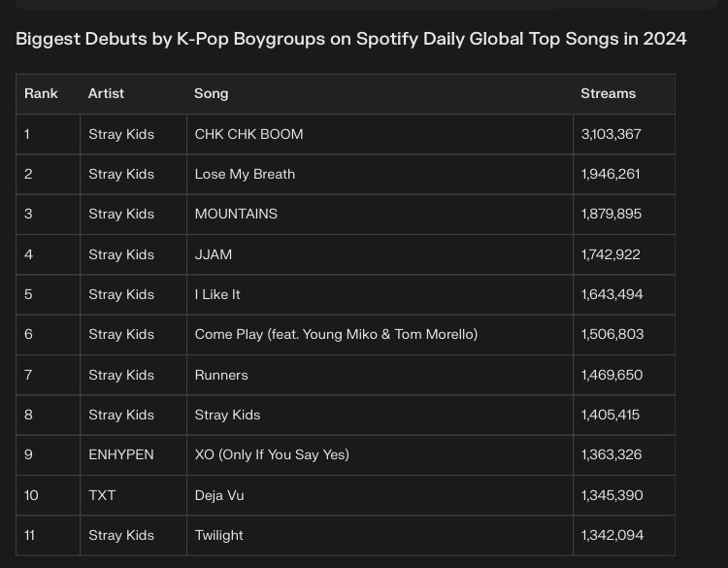The width and height of the screenshot is (728, 568).
Task: Click the table title heading text
Action: coord(351,39)
